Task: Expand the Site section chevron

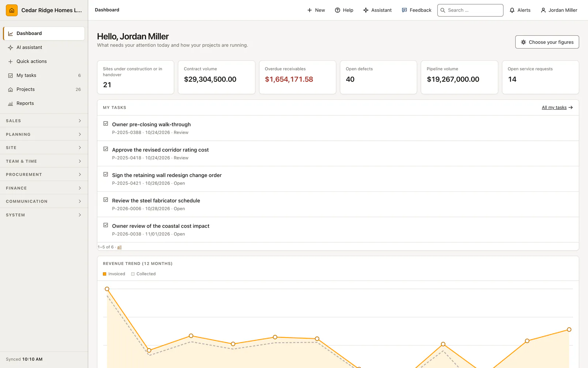Action: pos(80,148)
